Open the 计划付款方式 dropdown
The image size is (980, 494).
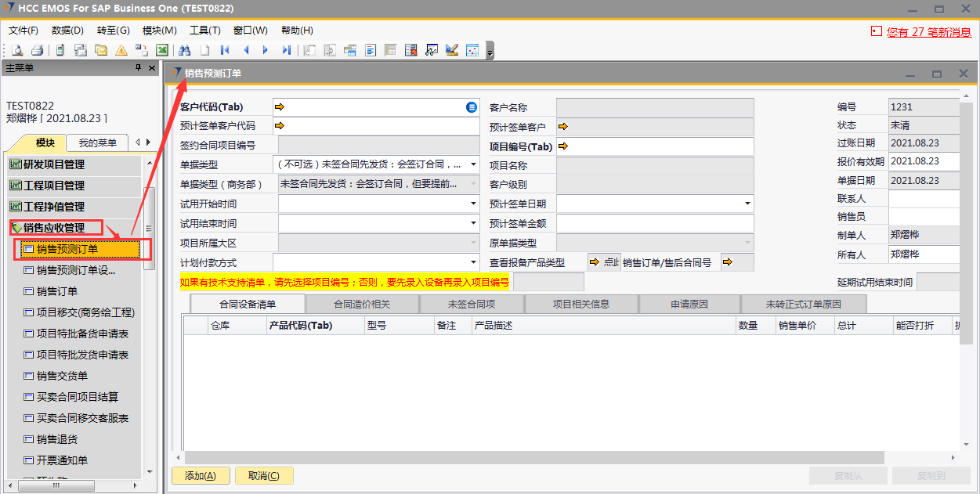(x=473, y=262)
